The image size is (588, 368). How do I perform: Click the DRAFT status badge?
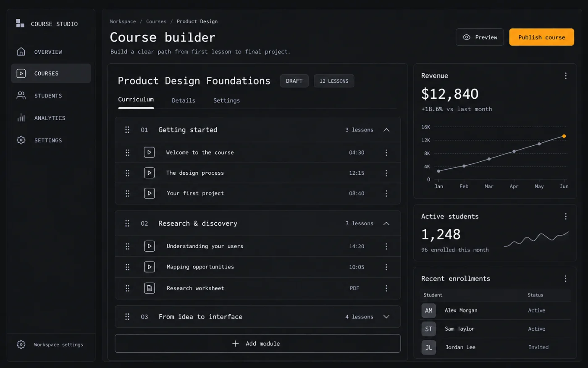click(294, 81)
